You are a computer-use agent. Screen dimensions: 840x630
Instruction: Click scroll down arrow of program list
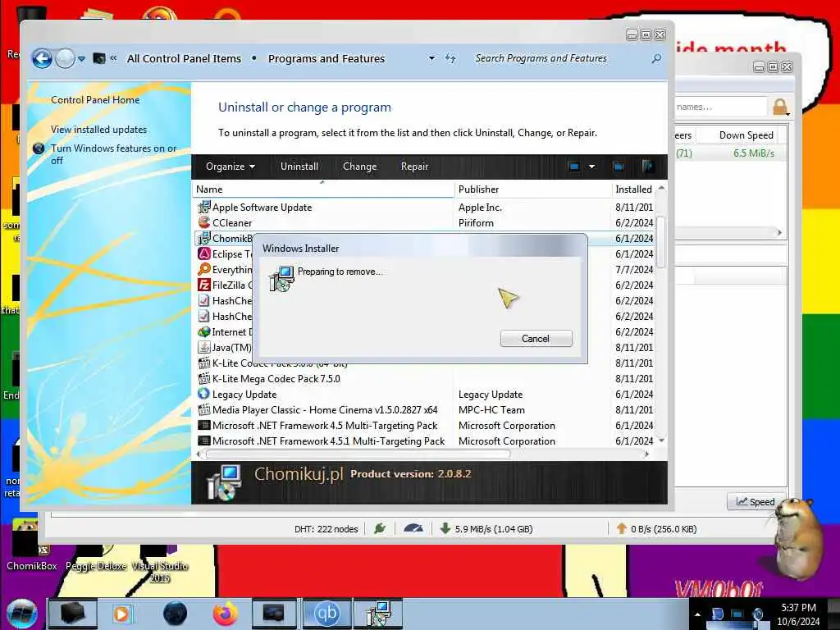[662, 441]
